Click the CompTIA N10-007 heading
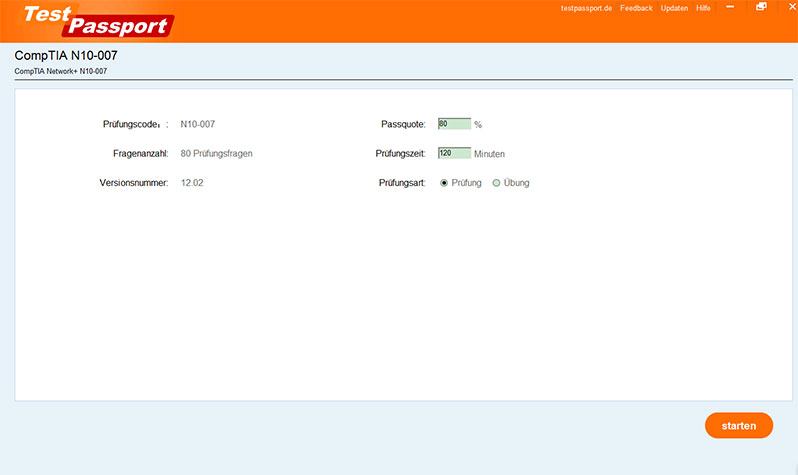 click(x=66, y=55)
